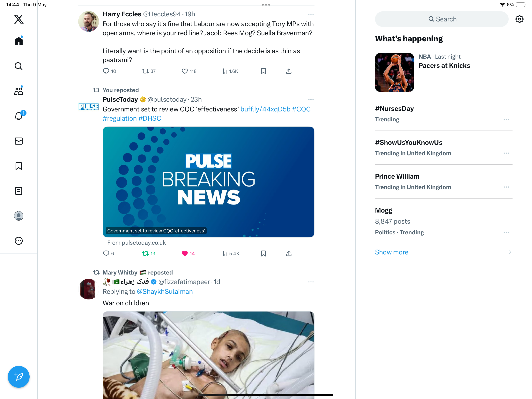Go to the Home tab
The width and height of the screenshot is (532, 399).
point(18,41)
